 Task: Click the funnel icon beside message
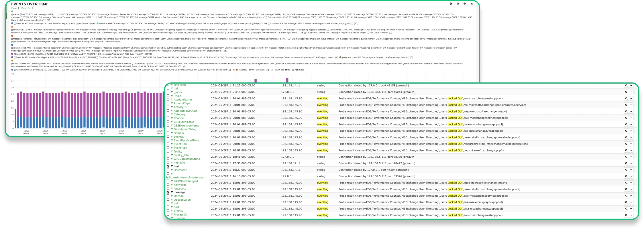[172, 192]
